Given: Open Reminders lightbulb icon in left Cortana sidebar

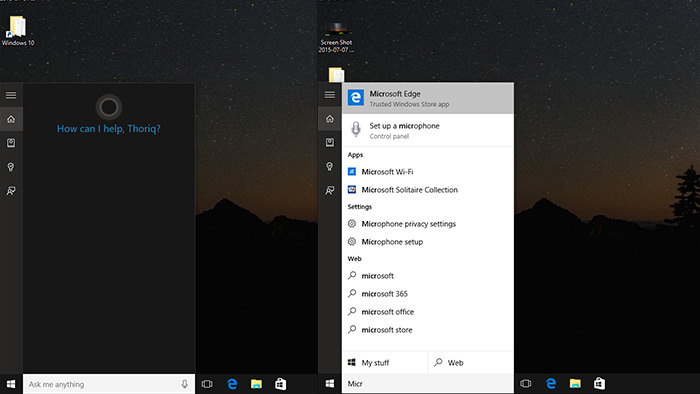Looking at the screenshot, I should click(x=11, y=167).
